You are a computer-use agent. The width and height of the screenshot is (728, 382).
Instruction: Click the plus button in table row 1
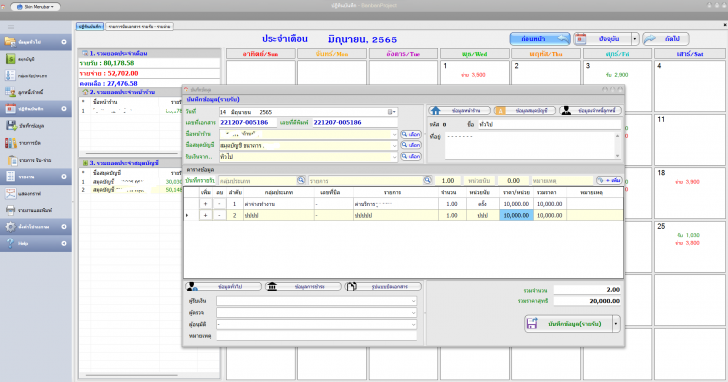pyautogui.click(x=205, y=204)
